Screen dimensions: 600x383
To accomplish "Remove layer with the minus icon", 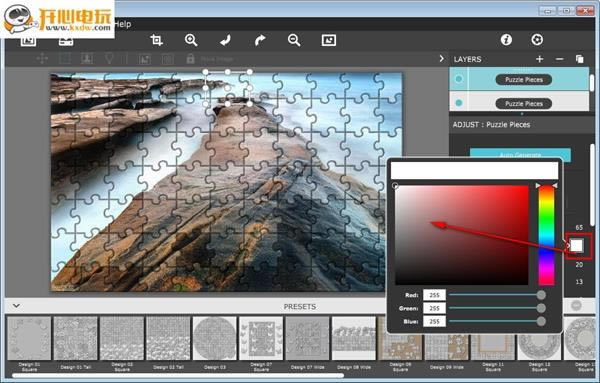I will pos(559,59).
